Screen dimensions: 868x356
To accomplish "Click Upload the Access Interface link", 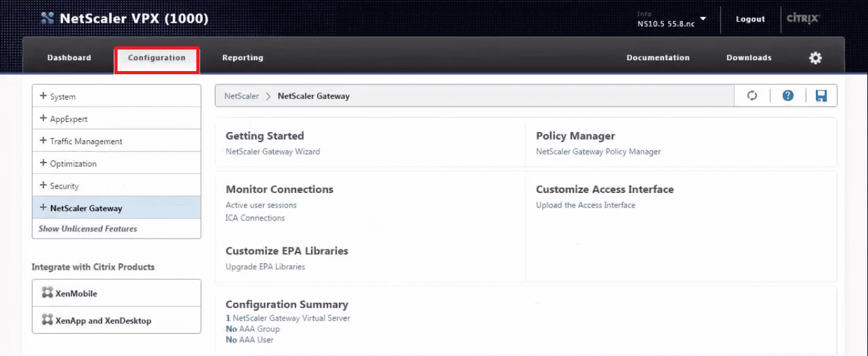I will (x=586, y=205).
